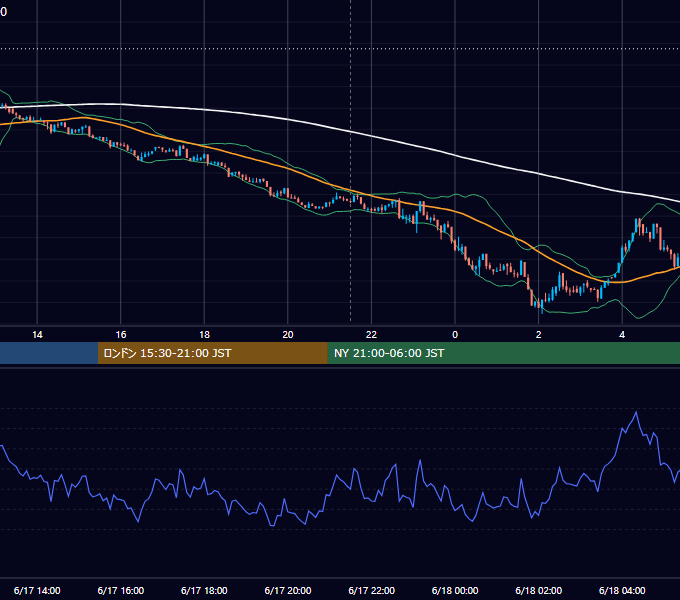
Task: Click the blue session bar before ロンドン
Action: pyautogui.click(x=49, y=353)
